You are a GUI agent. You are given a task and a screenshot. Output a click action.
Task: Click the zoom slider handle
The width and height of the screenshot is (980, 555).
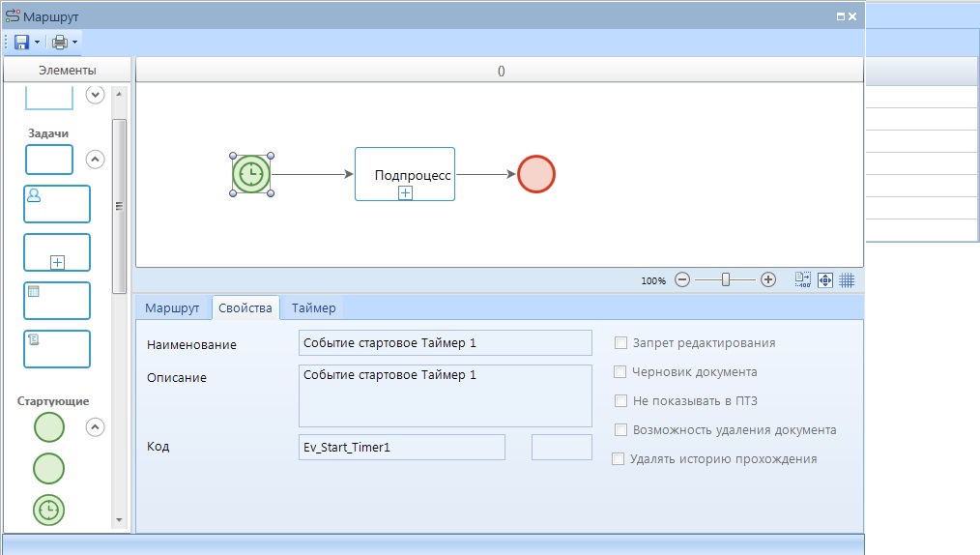(725, 279)
